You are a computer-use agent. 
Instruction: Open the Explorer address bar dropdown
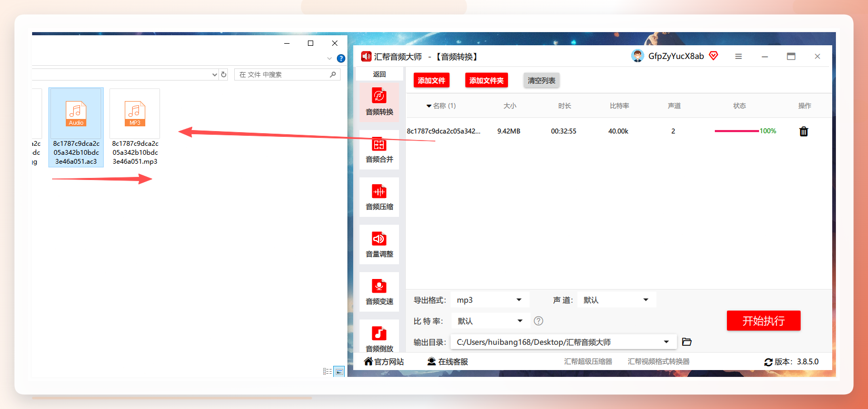click(215, 75)
